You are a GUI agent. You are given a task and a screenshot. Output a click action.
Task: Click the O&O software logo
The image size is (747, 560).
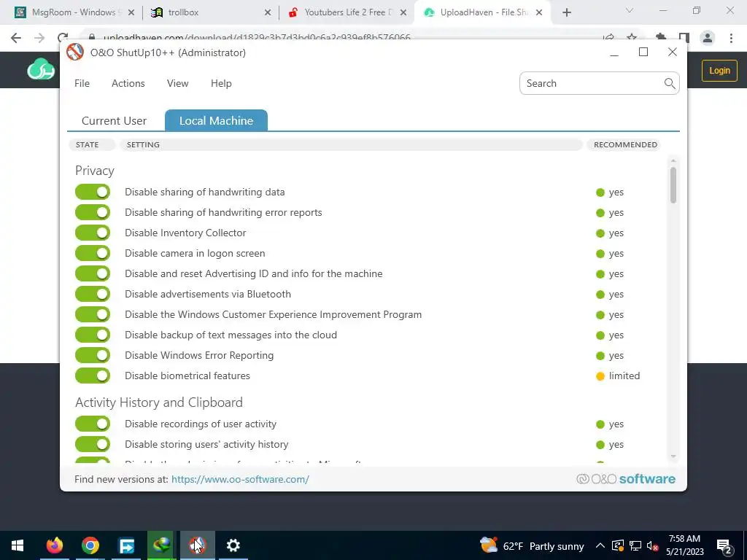pos(625,479)
